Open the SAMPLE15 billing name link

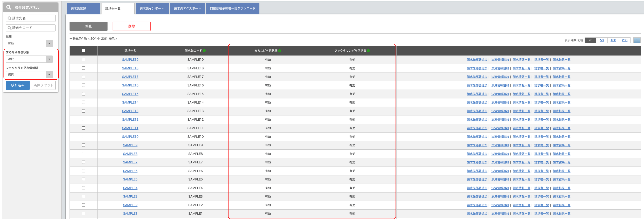[130, 94]
